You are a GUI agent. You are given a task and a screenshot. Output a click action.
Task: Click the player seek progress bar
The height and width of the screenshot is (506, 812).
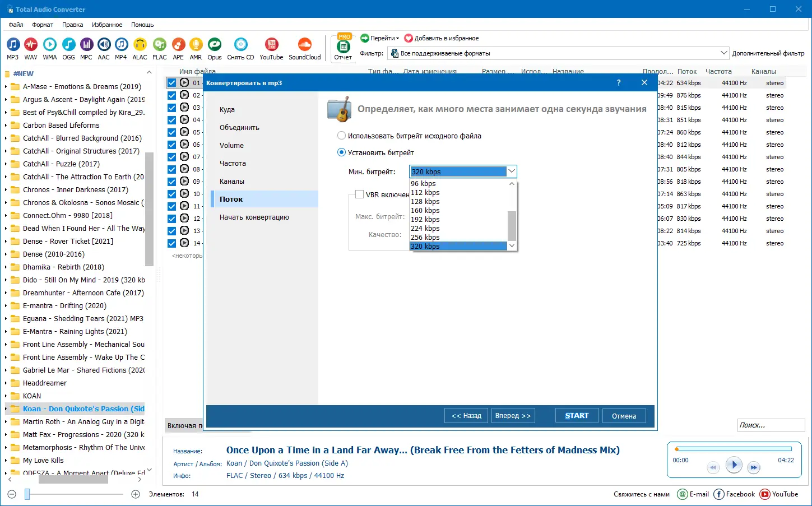pyautogui.click(x=733, y=449)
